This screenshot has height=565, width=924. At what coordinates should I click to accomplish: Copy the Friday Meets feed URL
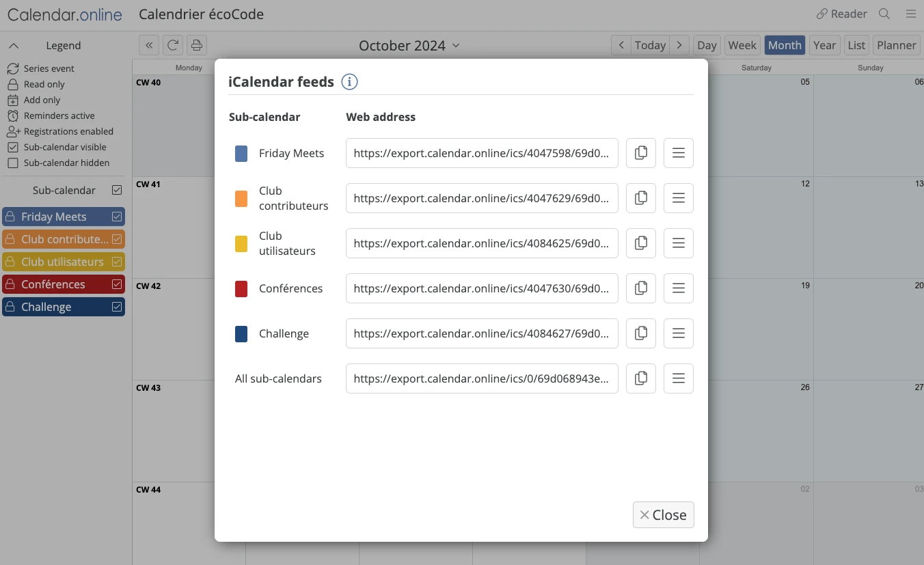640,153
